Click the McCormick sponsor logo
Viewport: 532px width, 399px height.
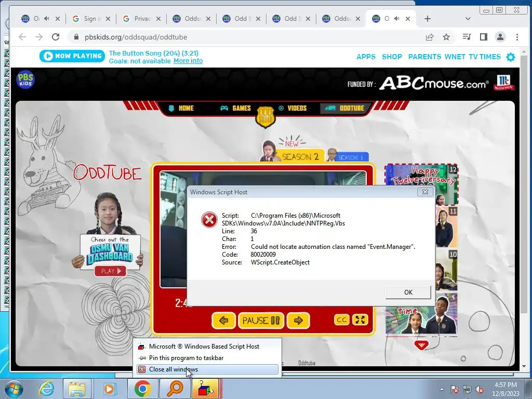504,83
